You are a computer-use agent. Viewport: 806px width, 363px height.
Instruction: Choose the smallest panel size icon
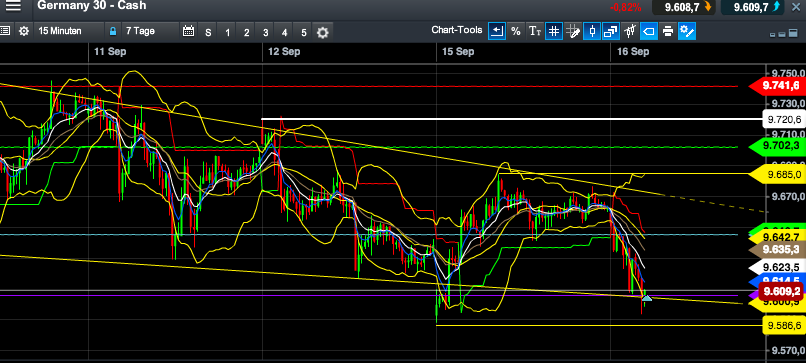click(773, 34)
